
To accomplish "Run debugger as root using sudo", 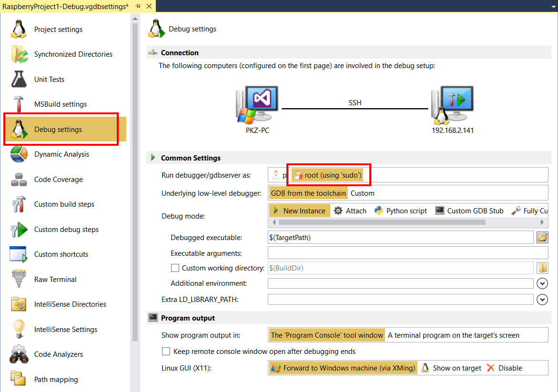I will (x=327, y=175).
